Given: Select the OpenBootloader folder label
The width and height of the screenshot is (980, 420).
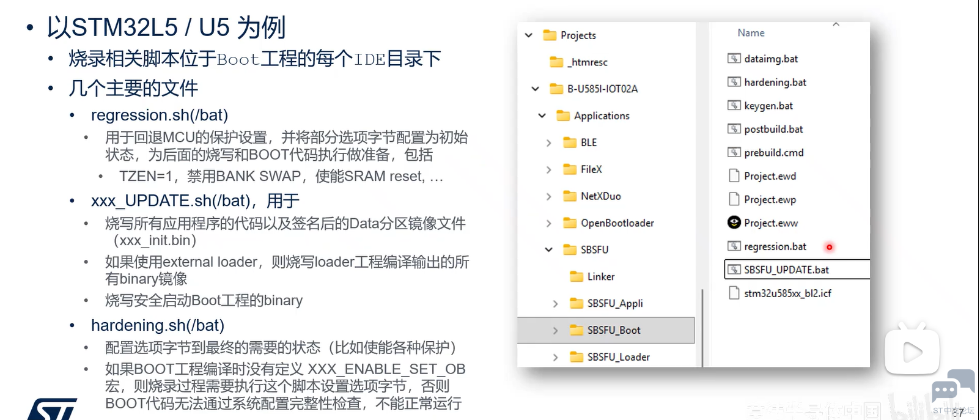Looking at the screenshot, I should pos(617,223).
